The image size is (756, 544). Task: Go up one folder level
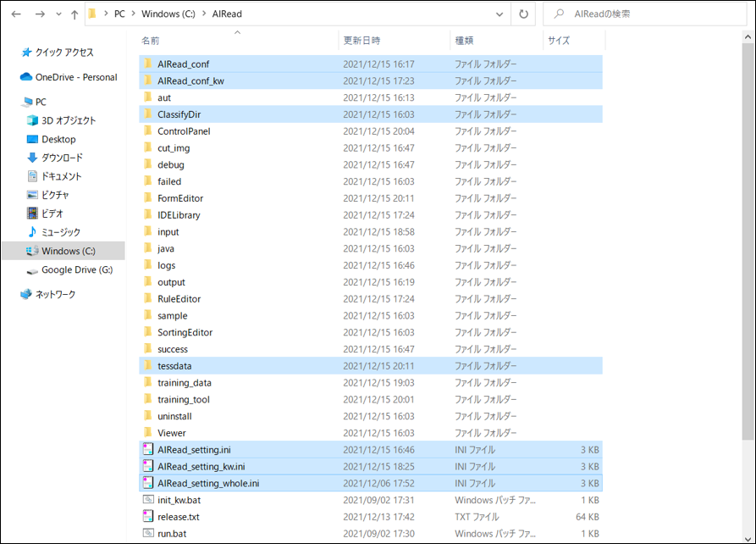[74, 14]
